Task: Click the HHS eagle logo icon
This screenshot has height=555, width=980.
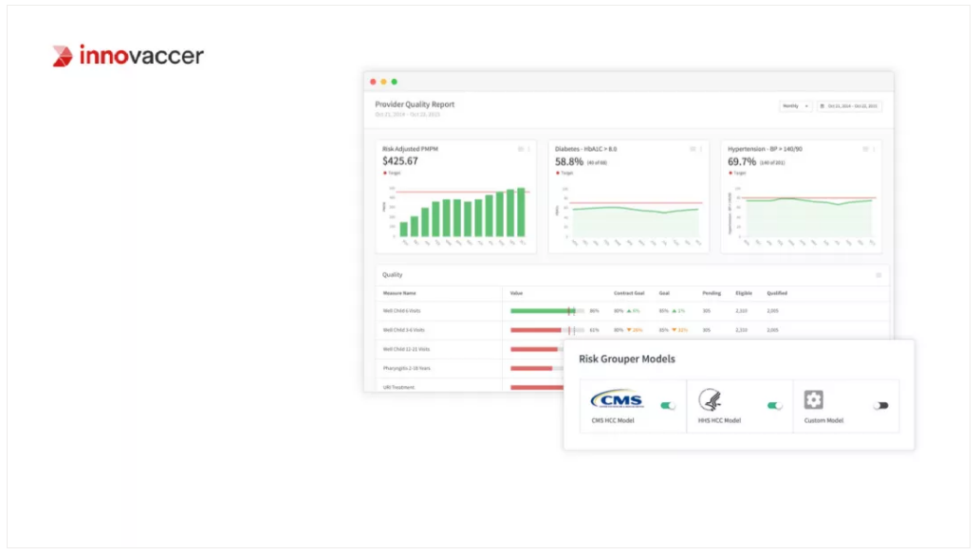Action: (x=710, y=399)
